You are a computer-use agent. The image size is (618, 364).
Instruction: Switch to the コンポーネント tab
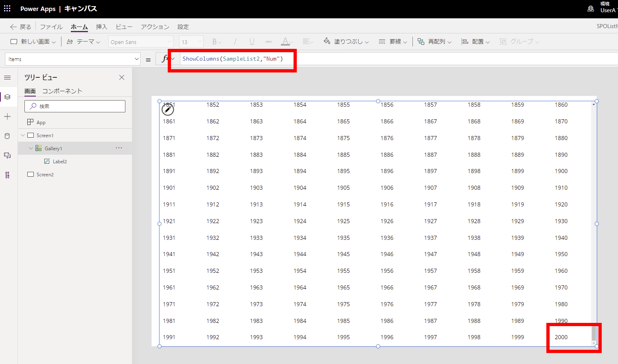tap(62, 91)
